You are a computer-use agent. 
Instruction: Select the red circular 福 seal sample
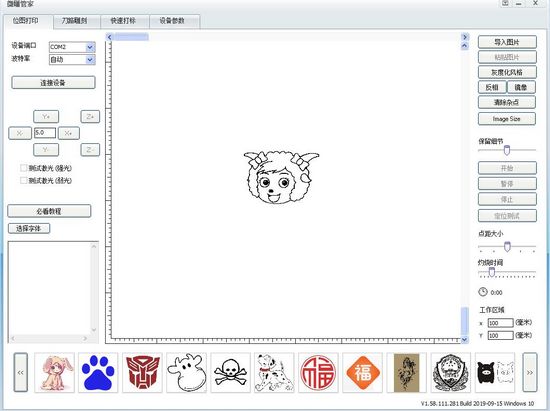318,372
